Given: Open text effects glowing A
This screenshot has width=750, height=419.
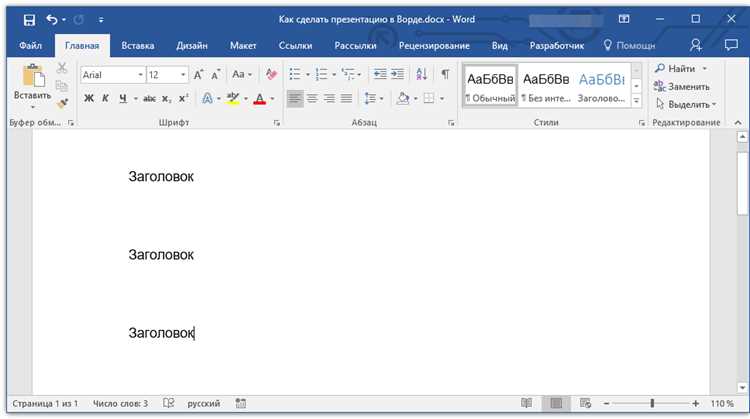Looking at the screenshot, I should (207, 99).
